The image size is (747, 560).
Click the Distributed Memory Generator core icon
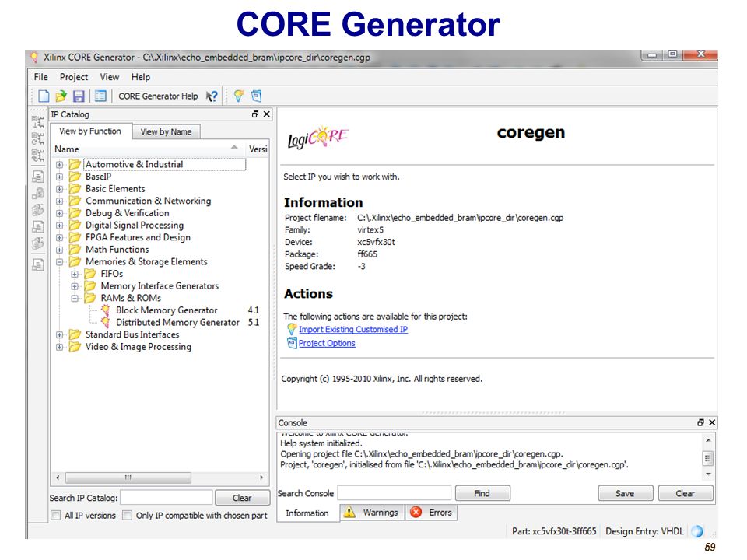pos(105,322)
